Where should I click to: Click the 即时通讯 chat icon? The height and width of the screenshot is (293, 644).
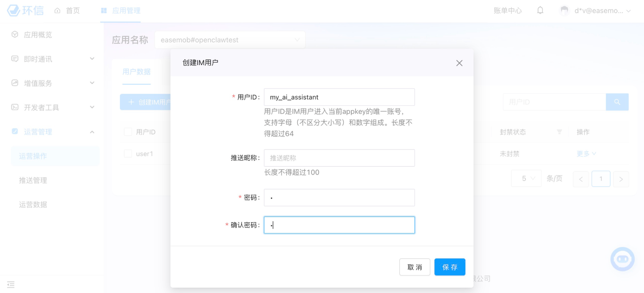click(x=15, y=59)
